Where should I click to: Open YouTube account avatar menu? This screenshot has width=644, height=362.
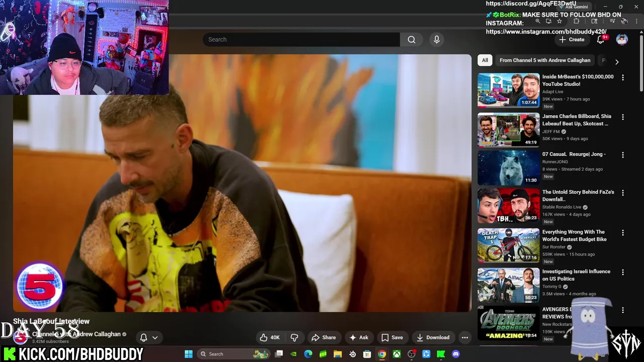point(622,40)
